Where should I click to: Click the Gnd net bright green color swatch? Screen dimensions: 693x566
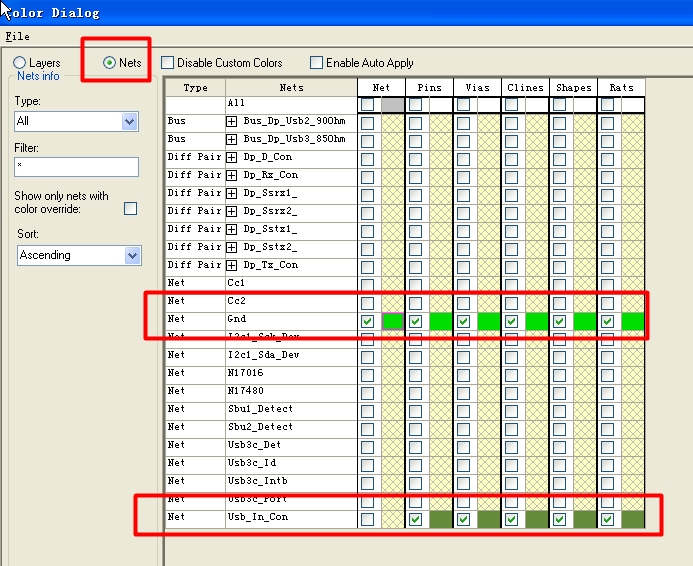pos(392,321)
